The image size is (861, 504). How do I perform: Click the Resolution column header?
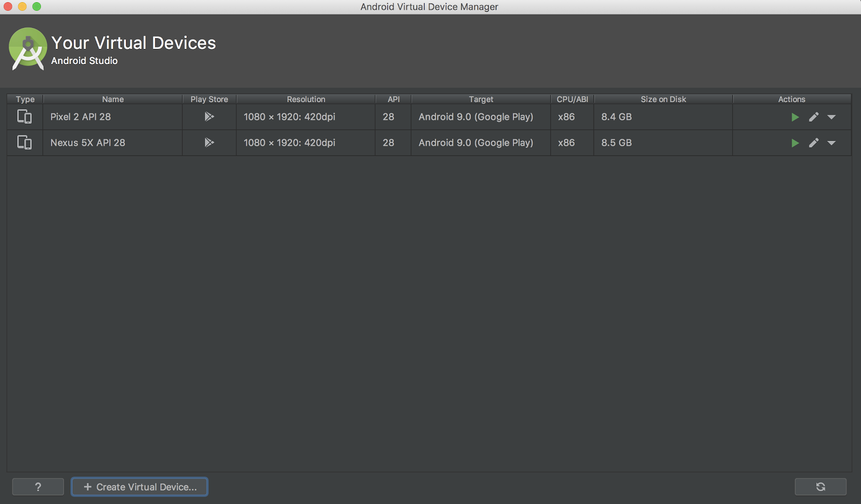pos(306,100)
